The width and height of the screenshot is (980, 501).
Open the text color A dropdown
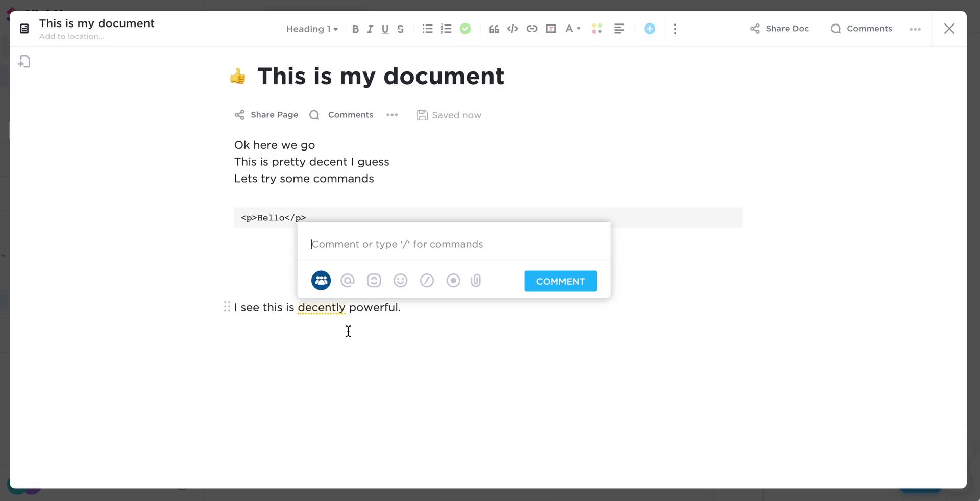[x=572, y=29]
